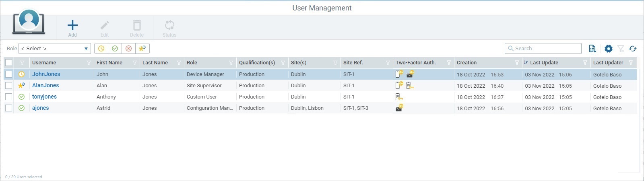Click AlanJones device key two-factor icon
This screenshot has width=644, height=181.
[x=410, y=85]
